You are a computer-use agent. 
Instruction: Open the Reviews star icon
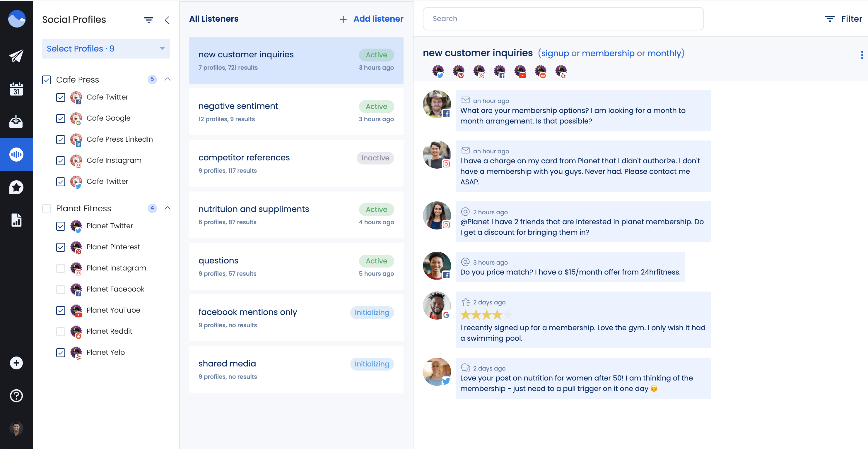[x=16, y=187]
